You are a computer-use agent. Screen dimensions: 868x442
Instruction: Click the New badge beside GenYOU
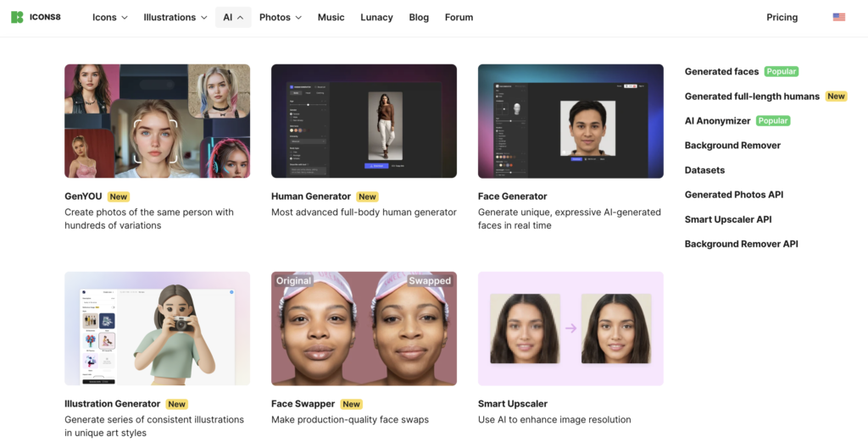(x=119, y=196)
